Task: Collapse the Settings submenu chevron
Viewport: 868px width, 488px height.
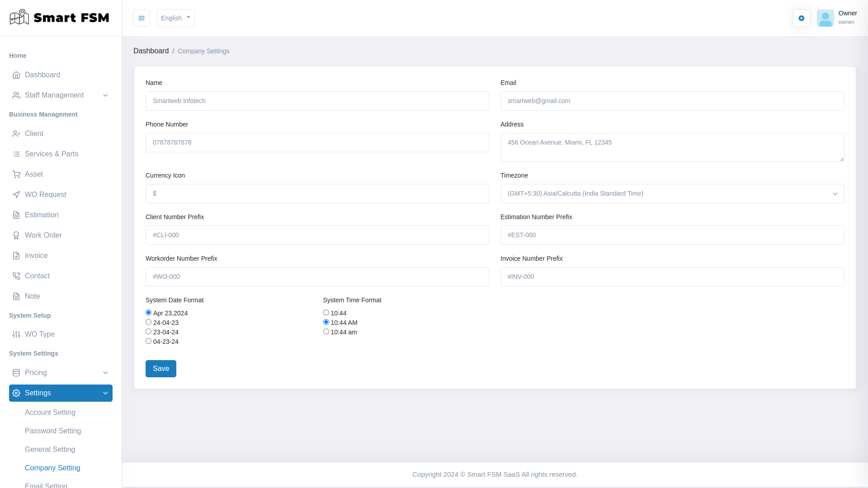Action: click(x=105, y=393)
